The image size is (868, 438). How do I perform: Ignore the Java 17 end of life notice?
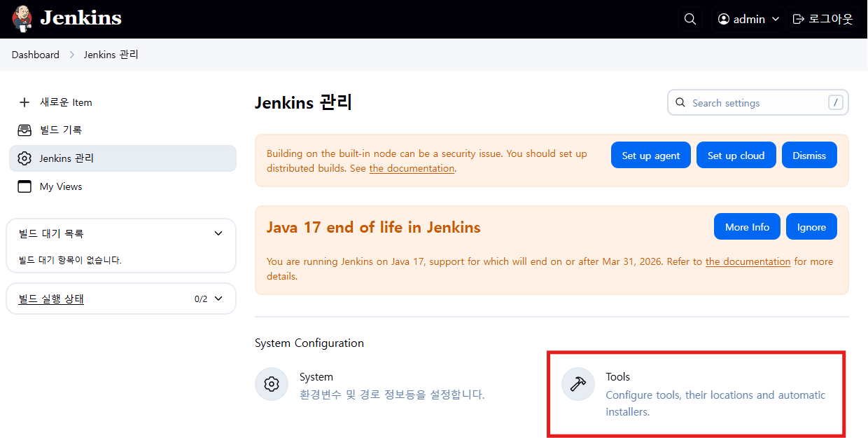pyautogui.click(x=811, y=227)
